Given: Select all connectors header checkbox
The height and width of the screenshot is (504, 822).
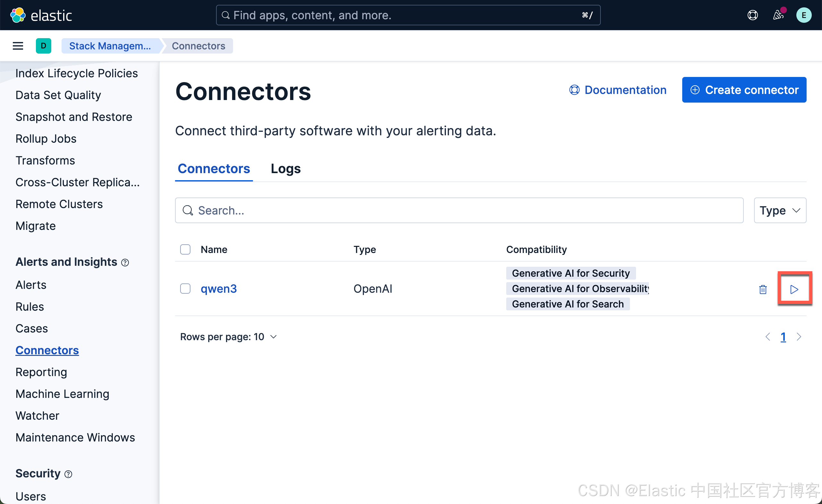Looking at the screenshot, I should coord(185,249).
